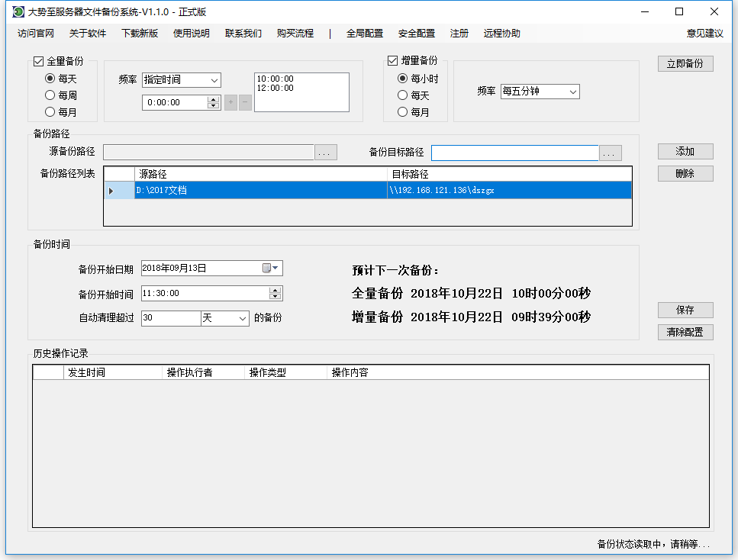Viewport: 738px width, 560px height.
Task: Disable the 增量备份 checkbox
Action: 393,61
